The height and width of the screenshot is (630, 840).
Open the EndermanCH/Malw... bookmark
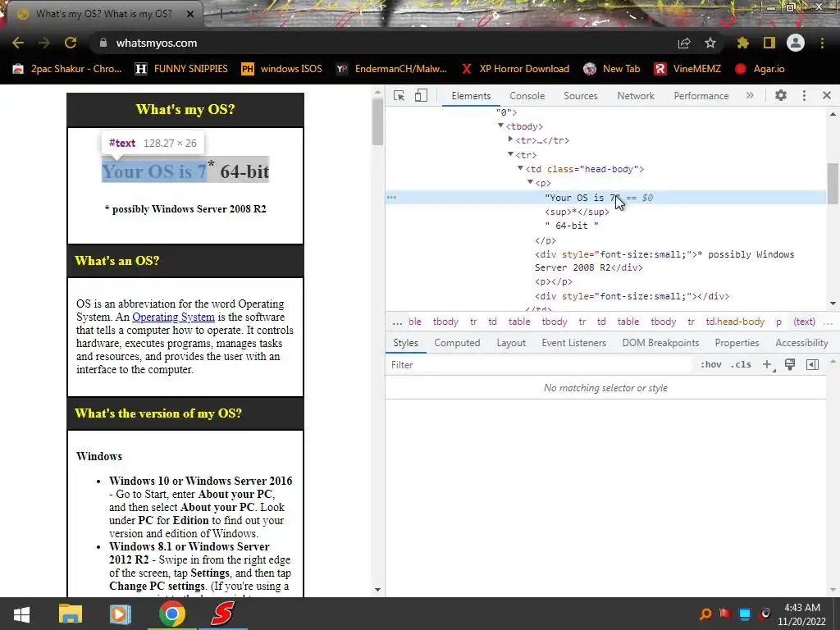click(x=391, y=69)
